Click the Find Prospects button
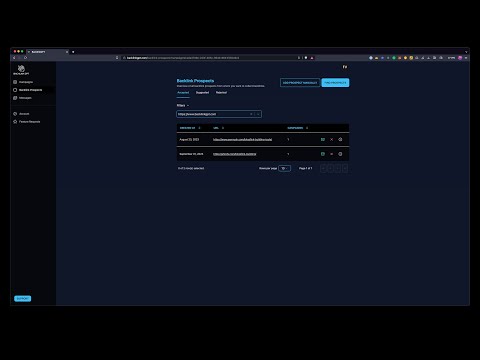Screen dimensions: 480x360 tap(335, 83)
